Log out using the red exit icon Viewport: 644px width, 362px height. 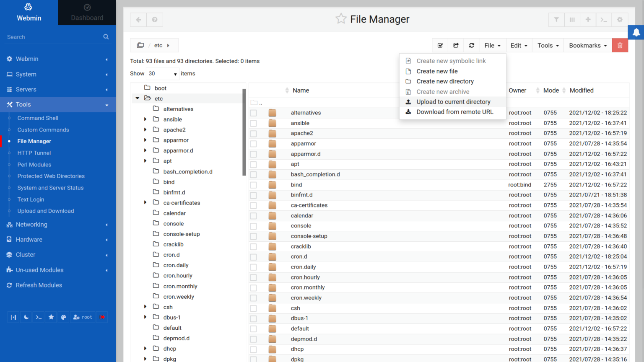click(101, 317)
